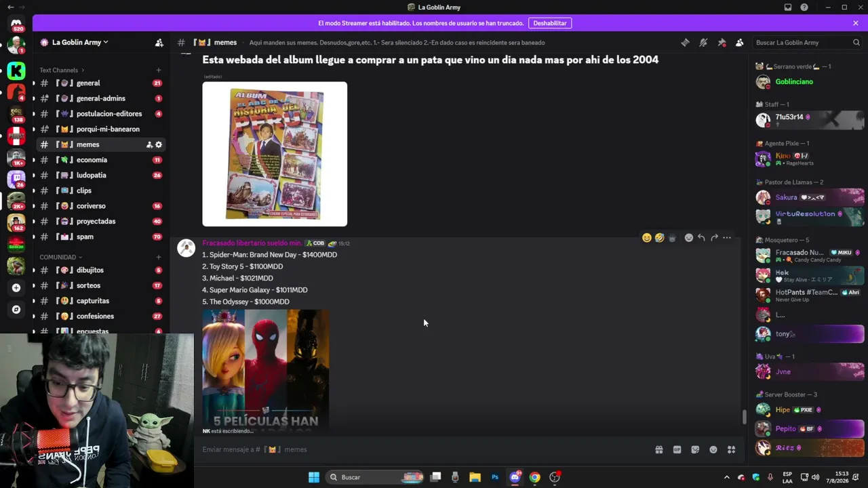
Task: Collapse the Text Channels category
Action: (62, 70)
